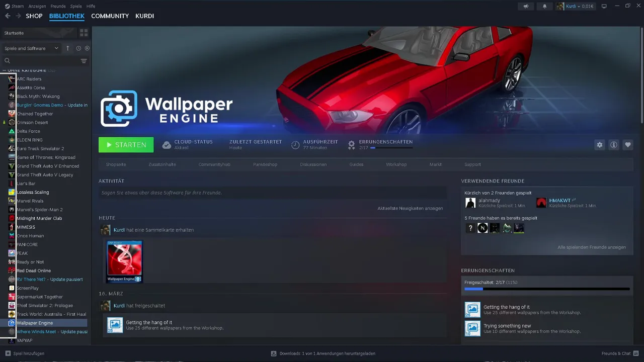
Task: Click the library search field
Action: point(45,61)
